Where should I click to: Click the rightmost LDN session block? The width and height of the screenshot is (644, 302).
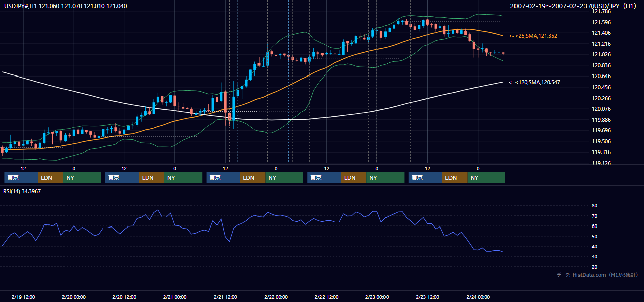(x=455, y=178)
